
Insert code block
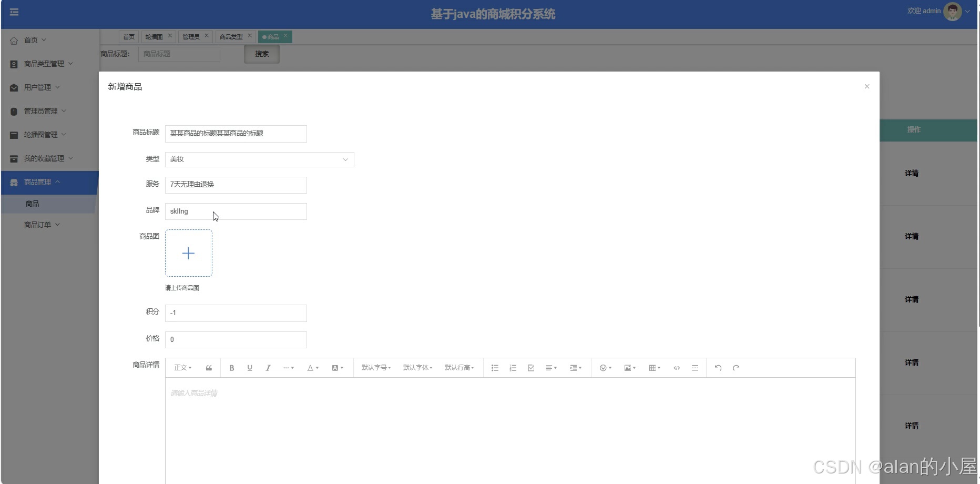(677, 368)
